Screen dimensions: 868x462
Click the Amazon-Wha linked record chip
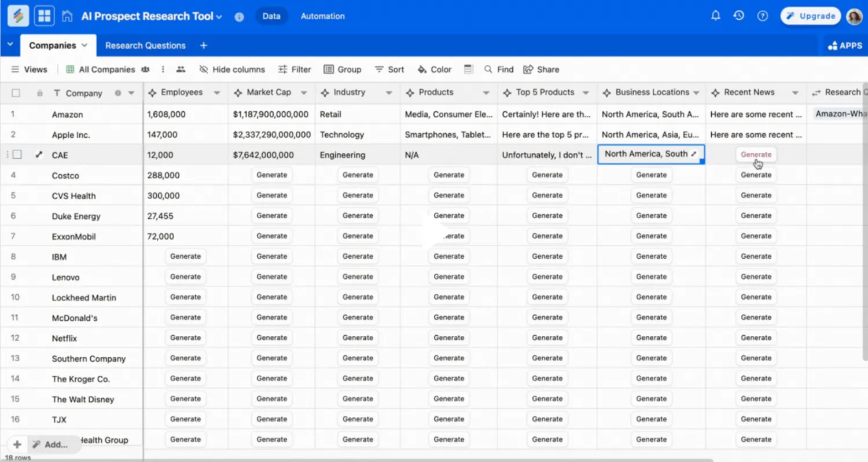click(x=840, y=114)
